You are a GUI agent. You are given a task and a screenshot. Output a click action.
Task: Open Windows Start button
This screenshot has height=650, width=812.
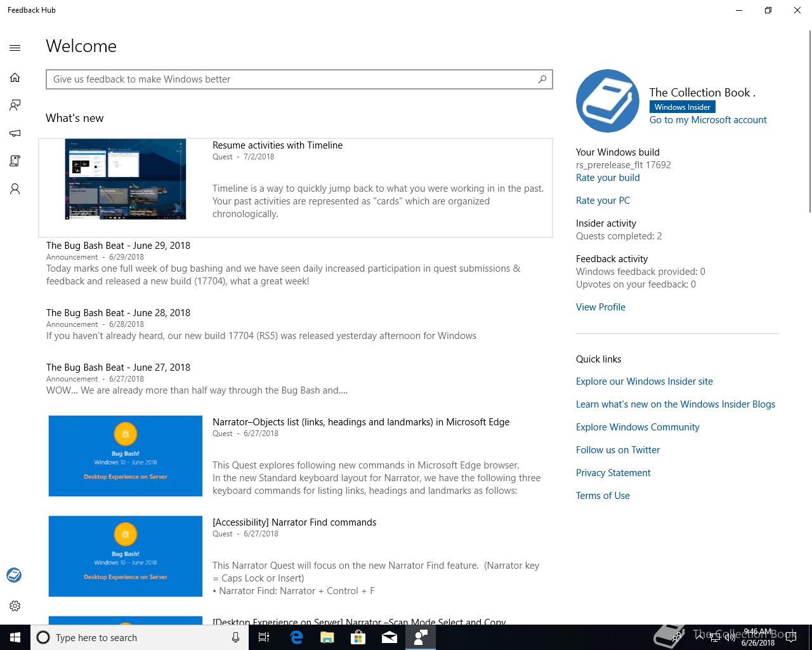tap(15, 637)
